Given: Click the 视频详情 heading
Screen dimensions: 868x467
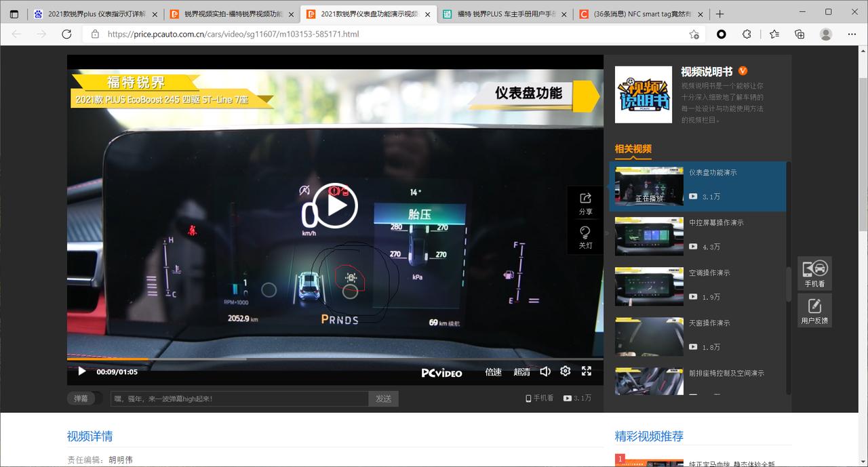Looking at the screenshot, I should point(90,436).
